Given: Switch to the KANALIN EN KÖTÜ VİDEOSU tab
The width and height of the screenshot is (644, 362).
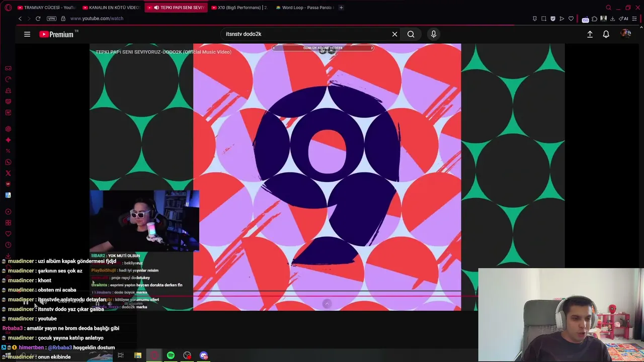Looking at the screenshot, I should [111, 8].
